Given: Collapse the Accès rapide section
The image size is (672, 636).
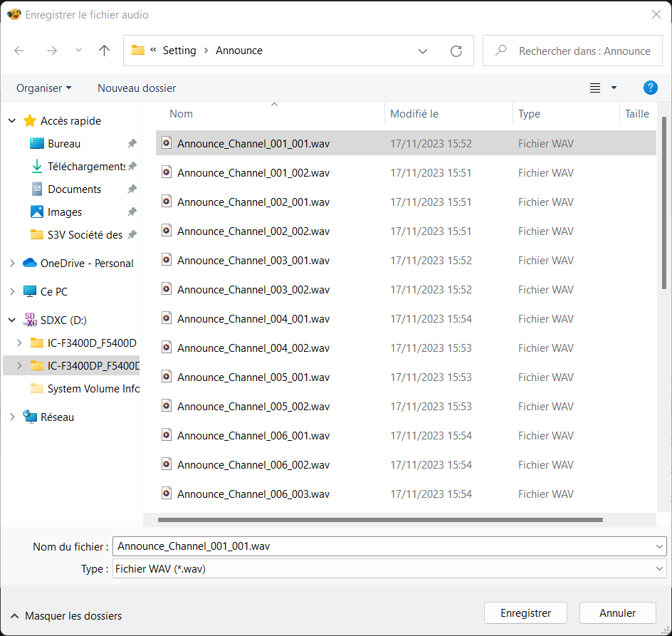Looking at the screenshot, I should 11,121.
